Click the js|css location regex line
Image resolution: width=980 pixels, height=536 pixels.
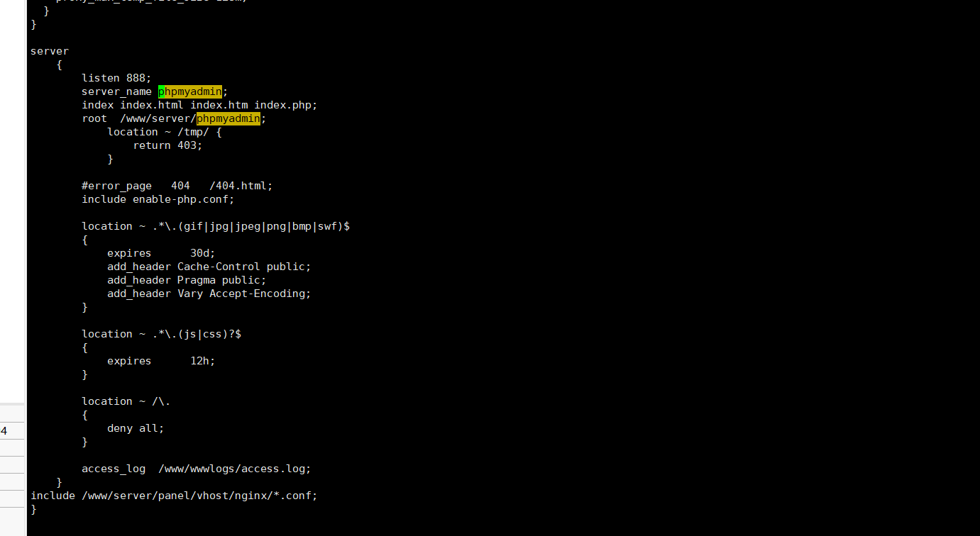(161, 334)
